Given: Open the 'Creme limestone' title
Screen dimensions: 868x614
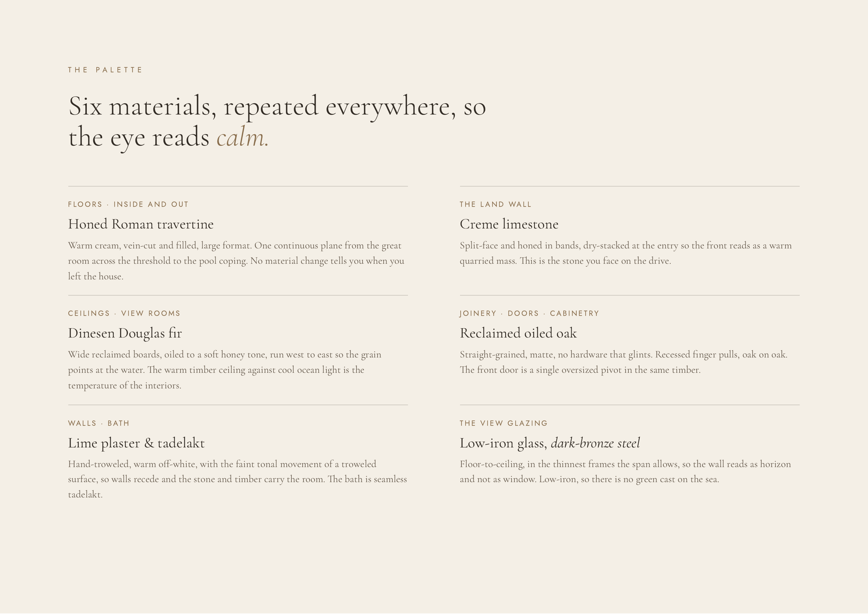Looking at the screenshot, I should 509,224.
